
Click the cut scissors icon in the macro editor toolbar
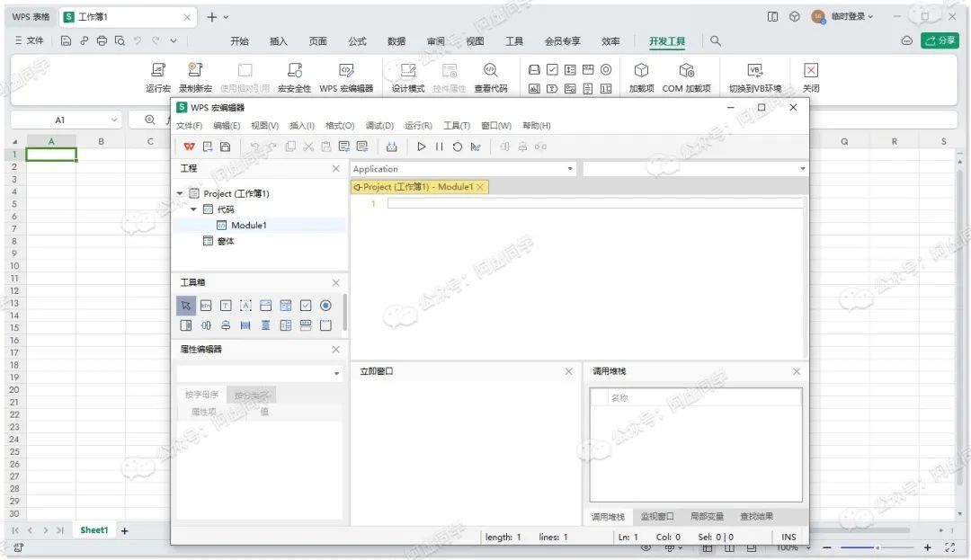[308, 147]
